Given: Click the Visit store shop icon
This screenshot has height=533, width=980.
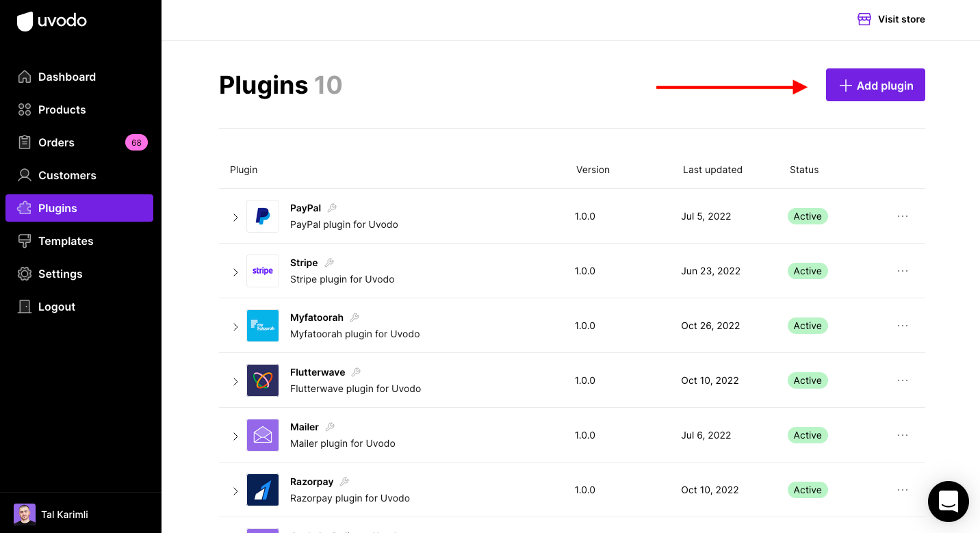Looking at the screenshot, I should [x=864, y=19].
